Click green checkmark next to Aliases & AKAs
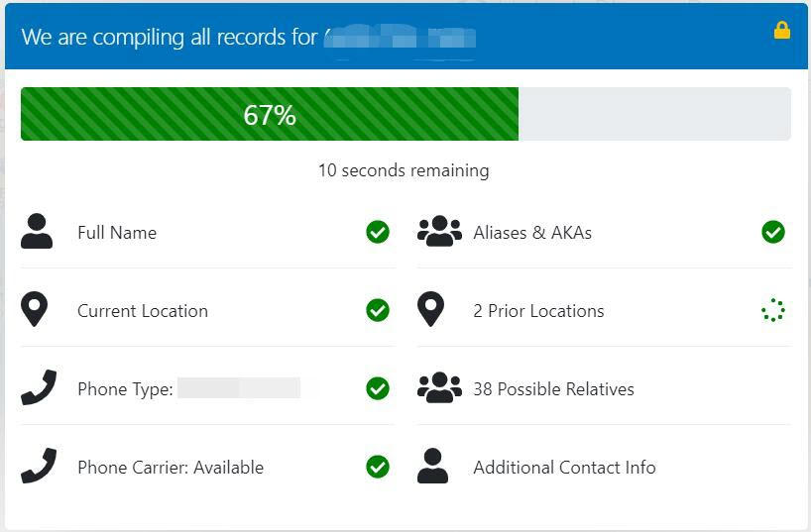Image resolution: width=811 pixels, height=532 pixels. click(773, 232)
